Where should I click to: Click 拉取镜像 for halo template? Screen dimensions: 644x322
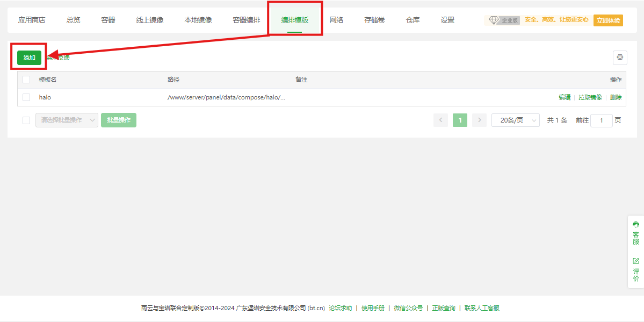[x=590, y=97]
